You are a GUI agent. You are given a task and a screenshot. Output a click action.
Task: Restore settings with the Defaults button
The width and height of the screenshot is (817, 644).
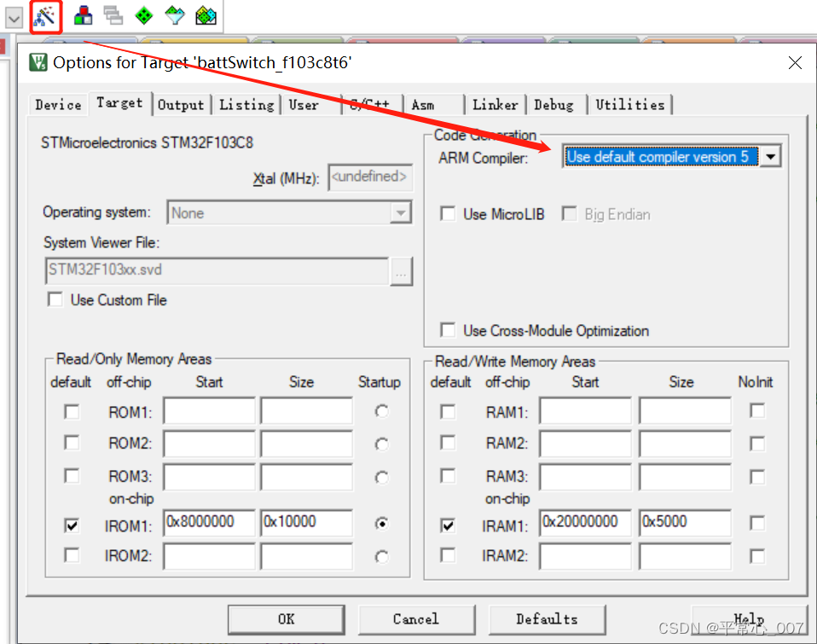(x=548, y=619)
